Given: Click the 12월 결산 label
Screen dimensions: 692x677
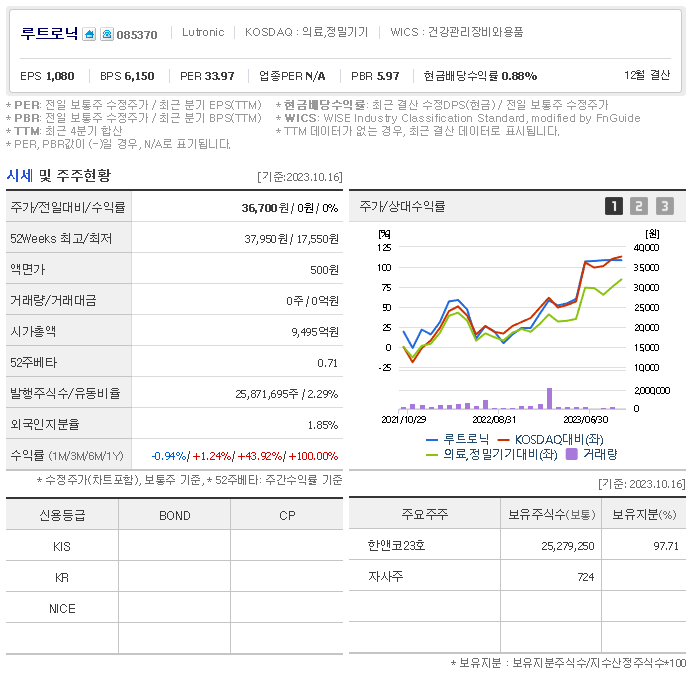Looking at the screenshot, I should pyautogui.click(x=647, y=75).
